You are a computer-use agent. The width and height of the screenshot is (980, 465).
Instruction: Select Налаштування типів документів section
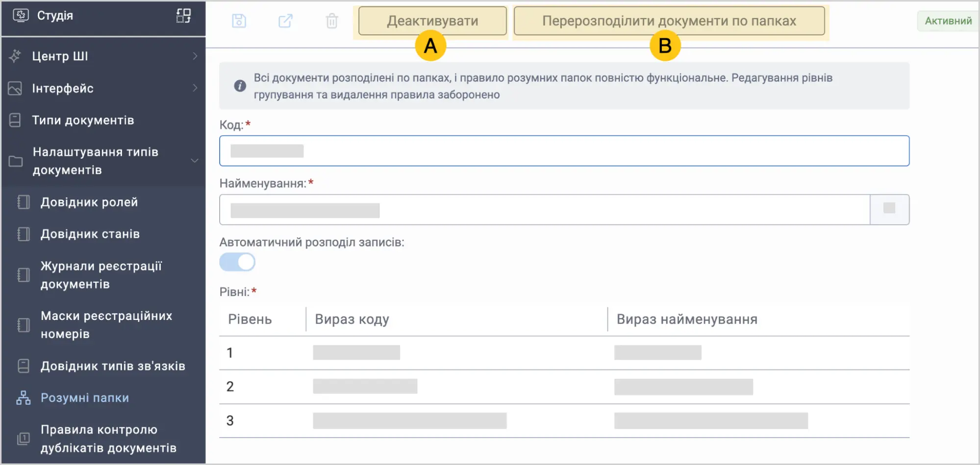(103, 161)
